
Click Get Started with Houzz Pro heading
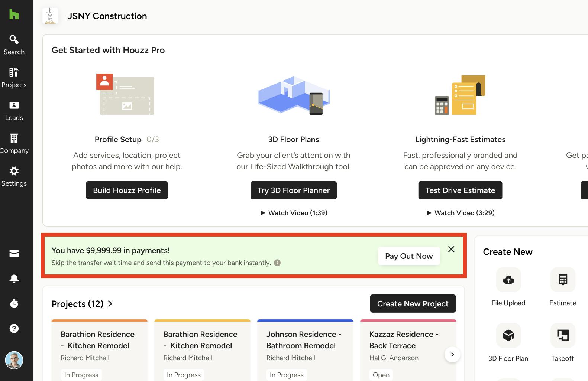108,50
